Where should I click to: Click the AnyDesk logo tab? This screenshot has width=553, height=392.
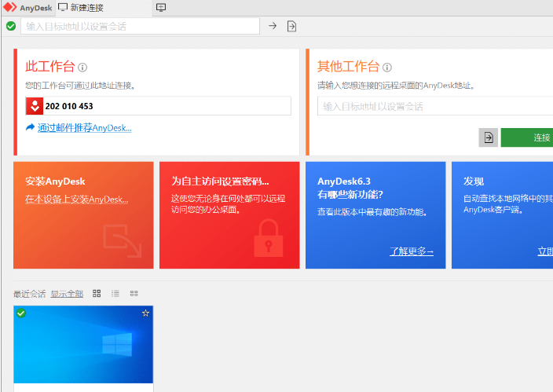[27, 8]
